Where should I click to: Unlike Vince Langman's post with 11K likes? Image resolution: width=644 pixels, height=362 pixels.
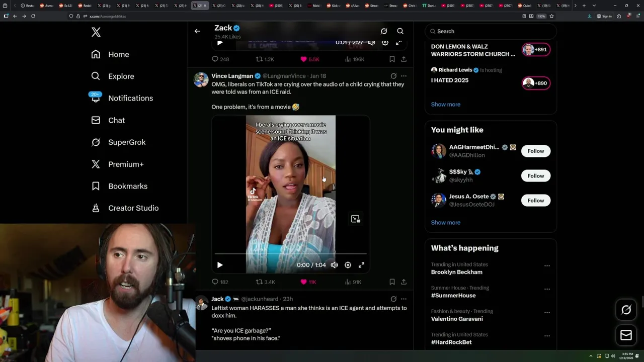tap(308, 282)
